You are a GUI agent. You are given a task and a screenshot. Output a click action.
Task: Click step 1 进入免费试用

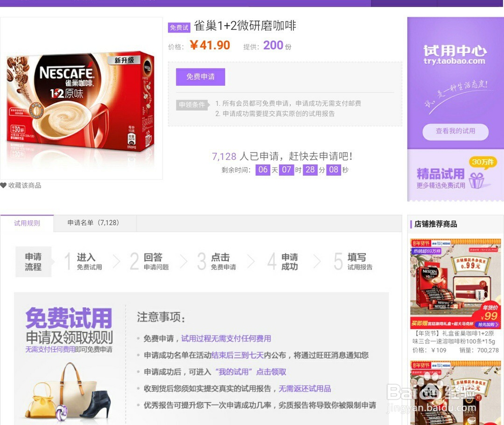coord(83,261)
